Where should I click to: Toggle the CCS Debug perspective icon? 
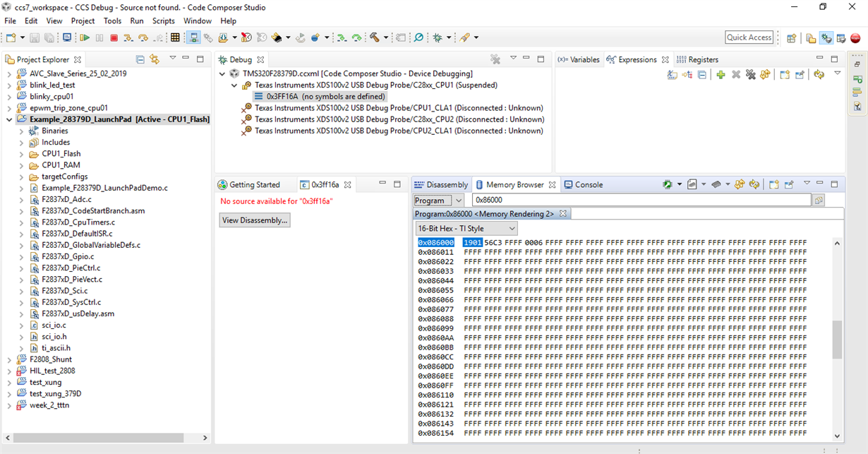(826, 37)
